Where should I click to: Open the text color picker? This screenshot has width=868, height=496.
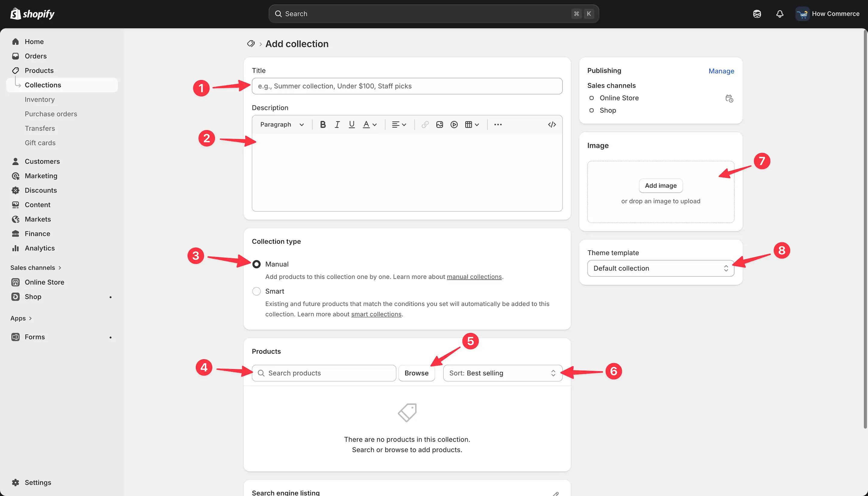point(370,125)
